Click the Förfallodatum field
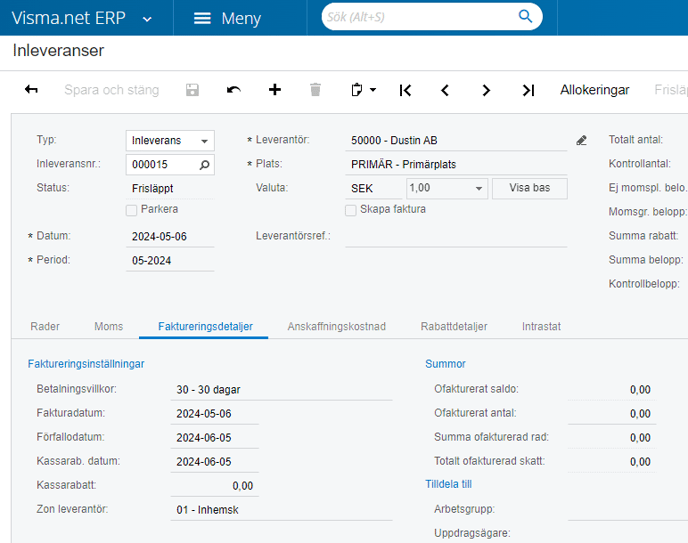The height and width of the screenshot is (543, 688). [215, 438]
